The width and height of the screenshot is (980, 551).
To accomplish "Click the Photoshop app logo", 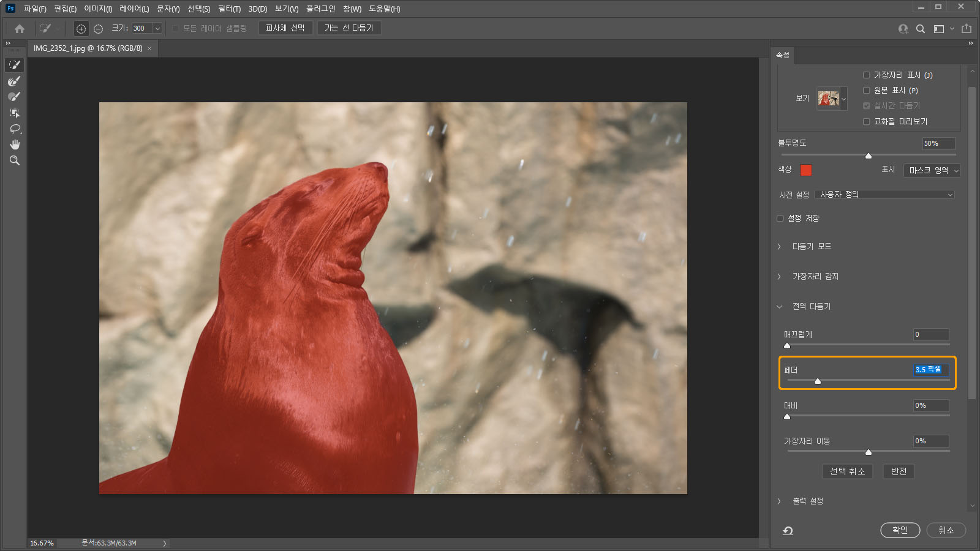I will pyautogui.click(x=10, y=9).
